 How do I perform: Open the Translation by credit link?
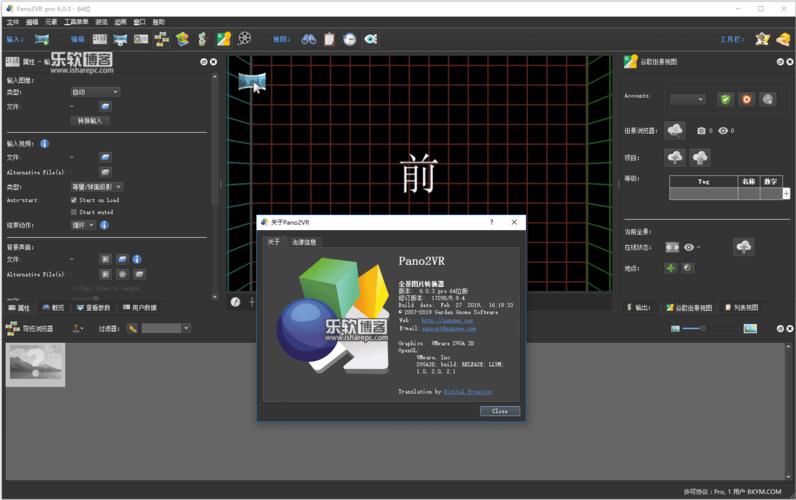[468, 391]
